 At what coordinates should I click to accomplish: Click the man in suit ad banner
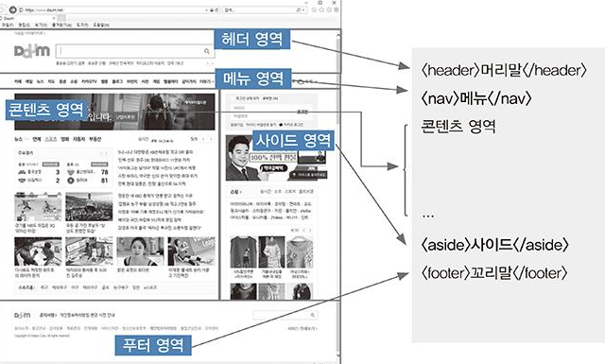point(276,158)
